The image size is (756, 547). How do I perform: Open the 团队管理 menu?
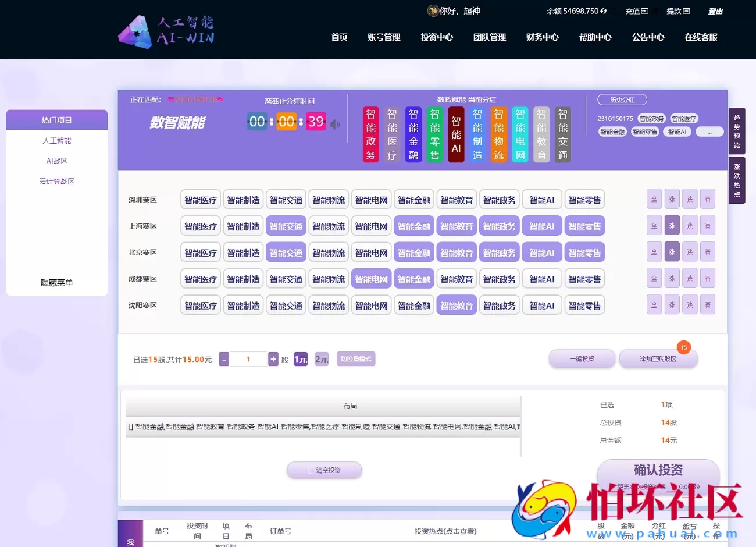[490, 37]
